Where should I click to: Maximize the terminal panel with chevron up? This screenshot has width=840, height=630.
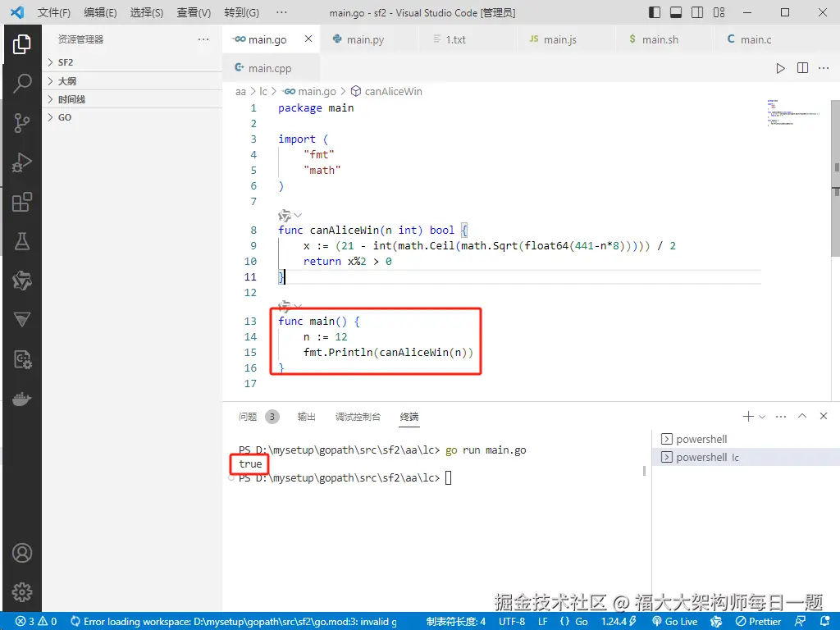coord(802,416)
